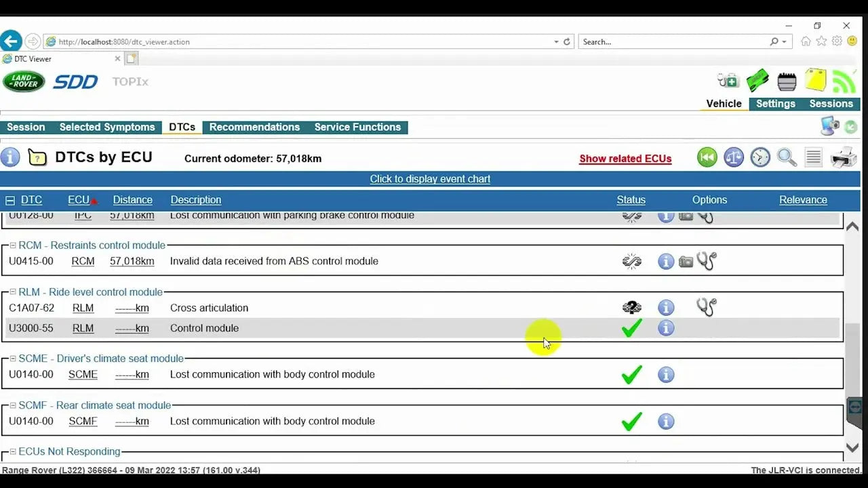Switch to the Recommendations tab
This screenshot has width=868, height=488.
pos(254,127)
